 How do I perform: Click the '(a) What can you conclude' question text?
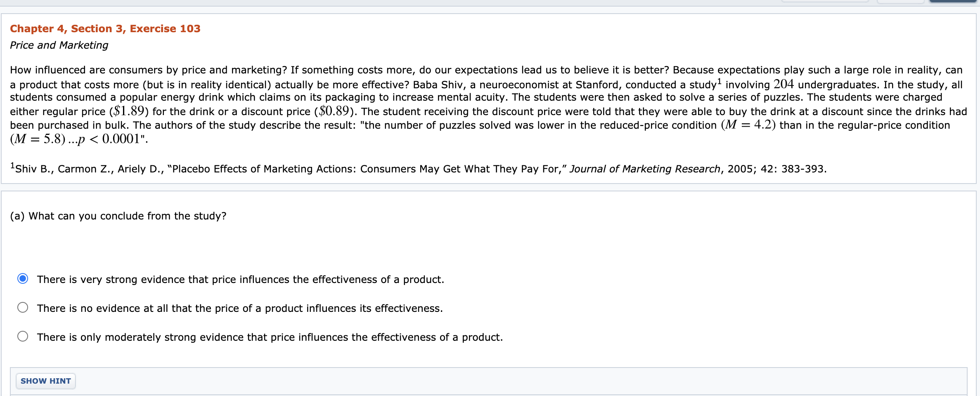(x=118, y=216)
